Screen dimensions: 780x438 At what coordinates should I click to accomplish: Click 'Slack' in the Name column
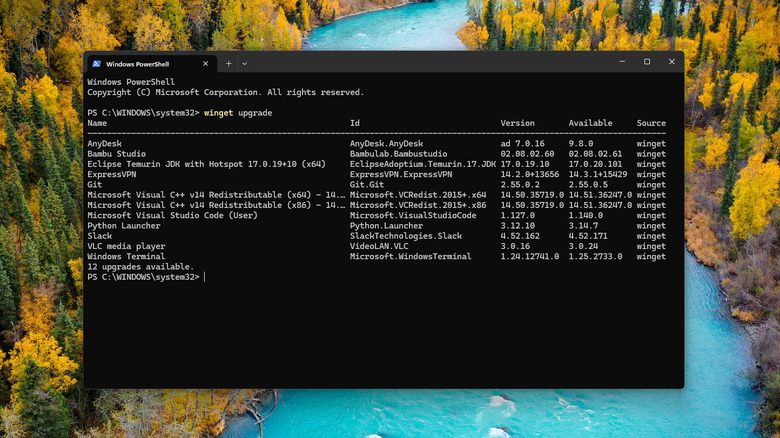99,236
